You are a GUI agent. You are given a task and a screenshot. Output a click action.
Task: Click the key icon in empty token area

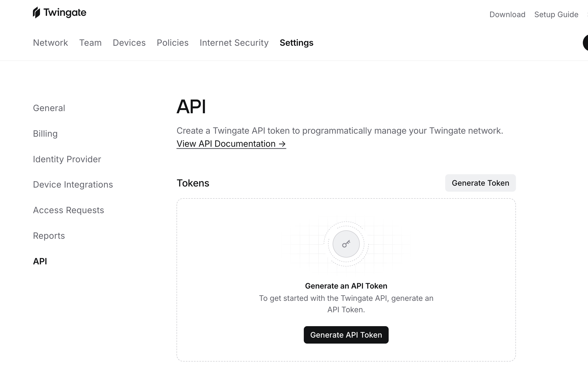346,244
